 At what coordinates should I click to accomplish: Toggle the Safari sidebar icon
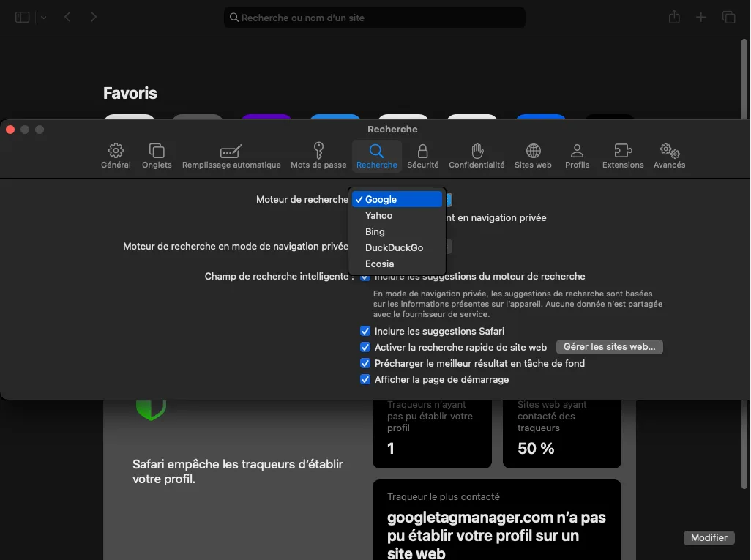click(x=23, y=18)
